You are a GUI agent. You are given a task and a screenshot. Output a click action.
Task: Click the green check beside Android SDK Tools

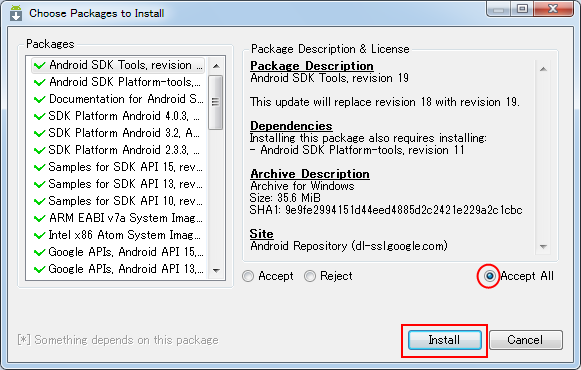(39, 66)
